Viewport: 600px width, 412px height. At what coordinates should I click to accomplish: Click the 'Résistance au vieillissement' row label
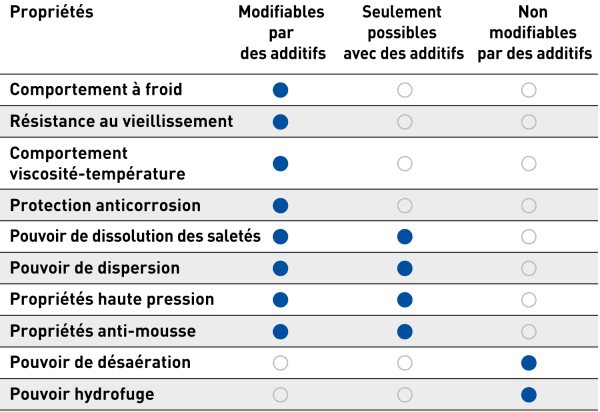click(121, 122)
